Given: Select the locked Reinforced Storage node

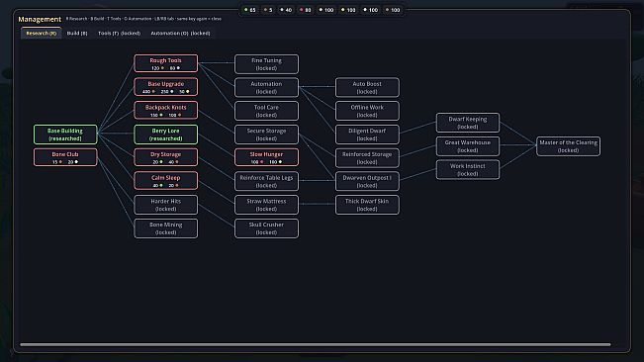Looking at the screenshot, I should (367, 158).
